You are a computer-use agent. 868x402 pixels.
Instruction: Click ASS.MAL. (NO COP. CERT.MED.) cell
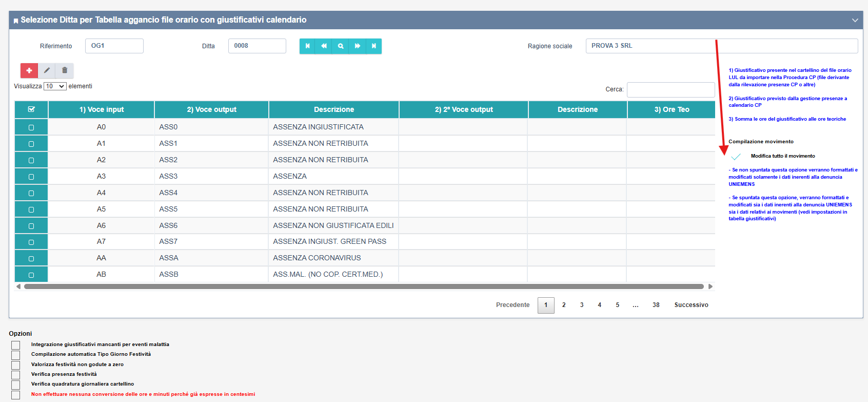(333, 274)
